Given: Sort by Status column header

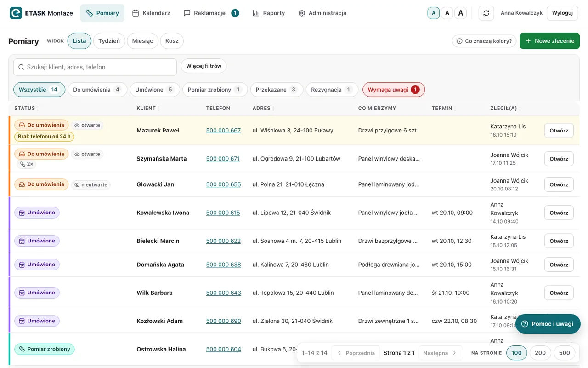Looking at the screenshot, I should point(27,109).
